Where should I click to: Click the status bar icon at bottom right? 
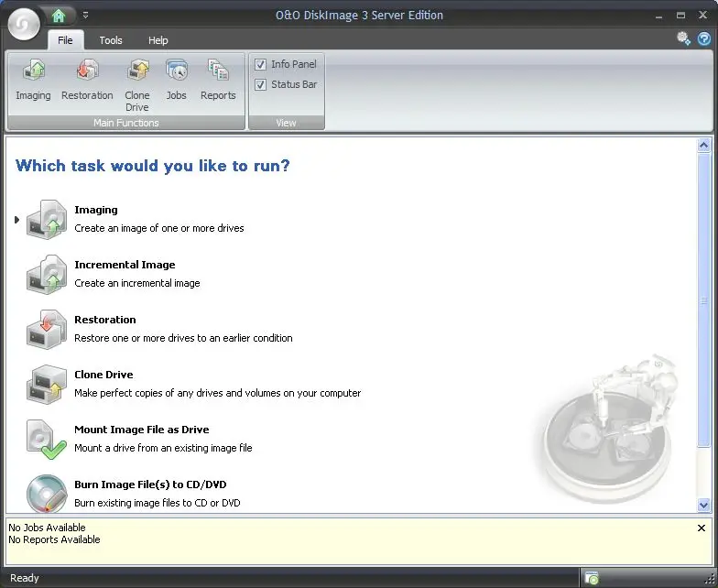coord(592,578)
